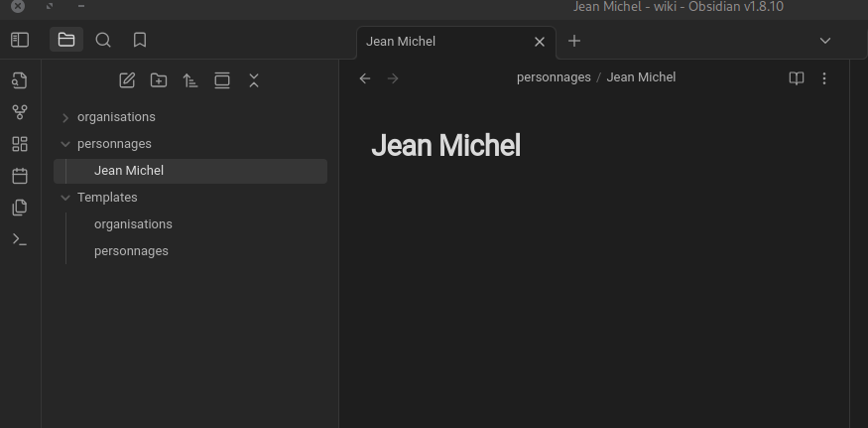
Task: Create a new folder
Action: (159, 80)
